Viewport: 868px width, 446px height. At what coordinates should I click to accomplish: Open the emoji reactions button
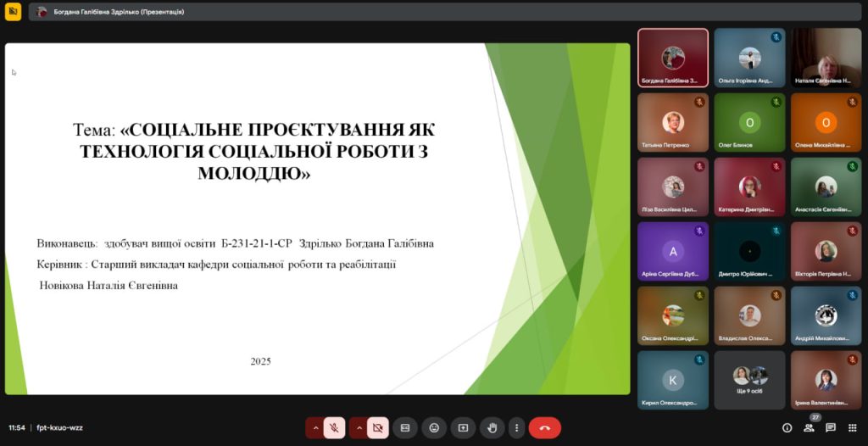pos(434,428)
